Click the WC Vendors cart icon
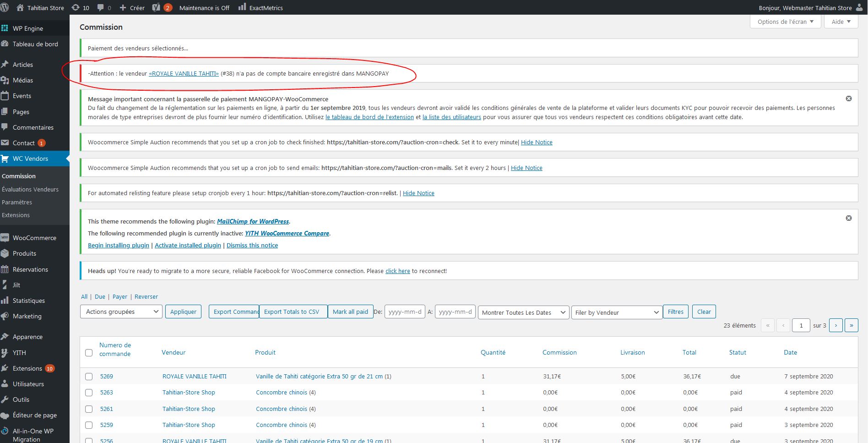 tap(5, 159)
